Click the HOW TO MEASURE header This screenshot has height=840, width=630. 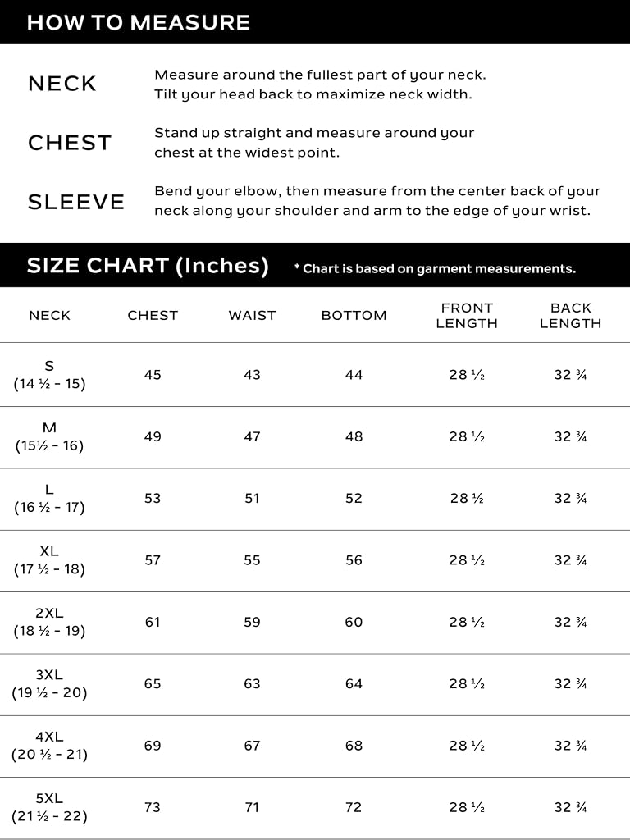[x=138, y=22]
